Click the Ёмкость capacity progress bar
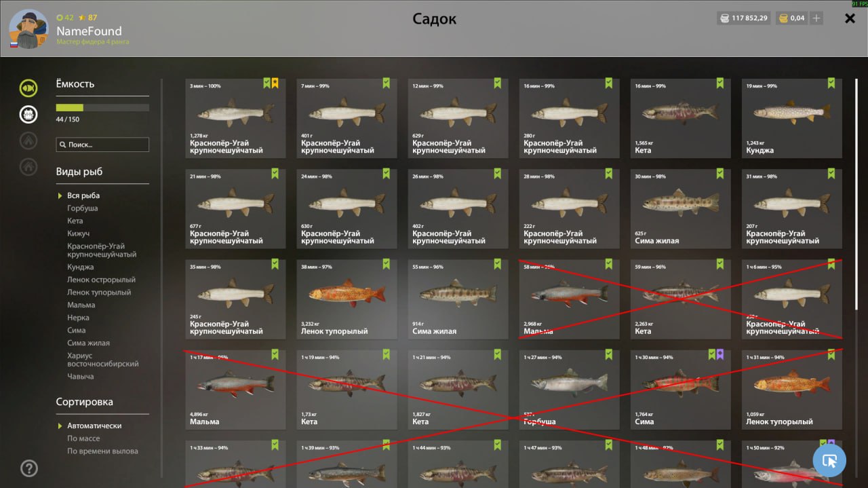Screen dimensions: 868x488 (102, 107)
